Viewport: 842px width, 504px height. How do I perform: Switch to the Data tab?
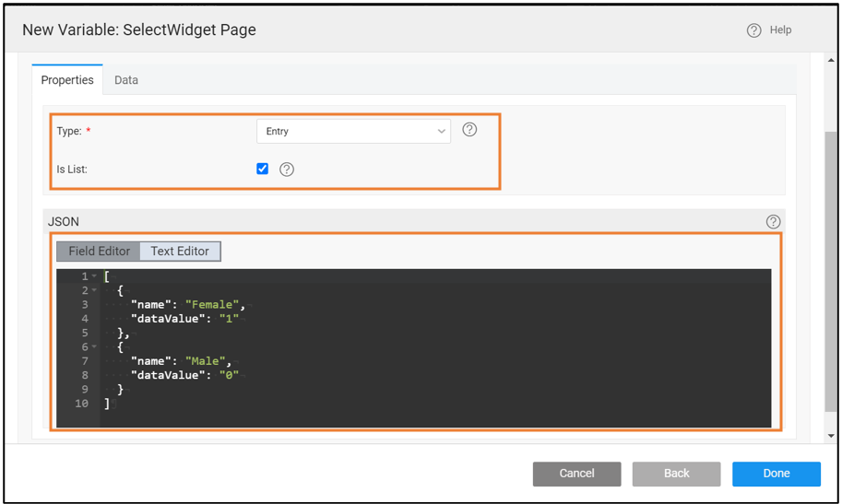[x=126, y=80]
